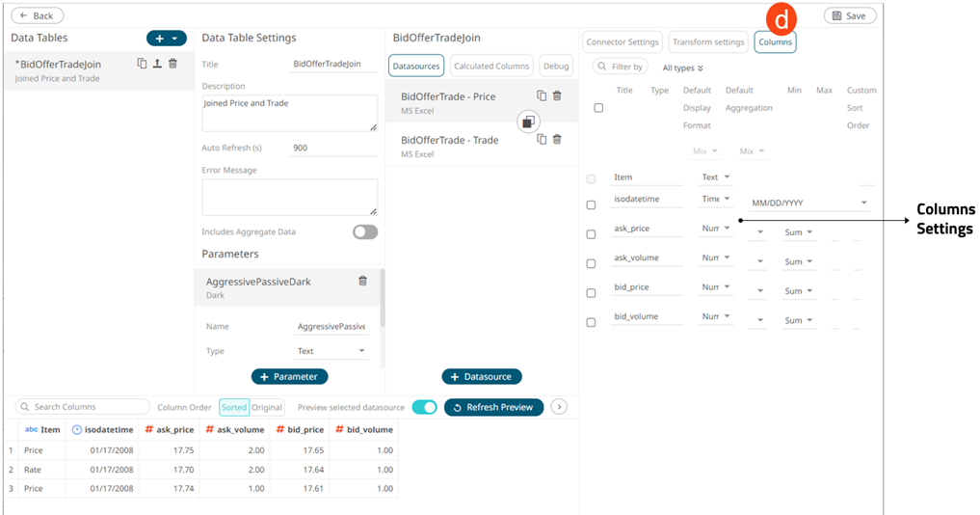Copy the BidOfferTrade - Price datasource
This screenshot has height=515, width=980.
point(542,95)
